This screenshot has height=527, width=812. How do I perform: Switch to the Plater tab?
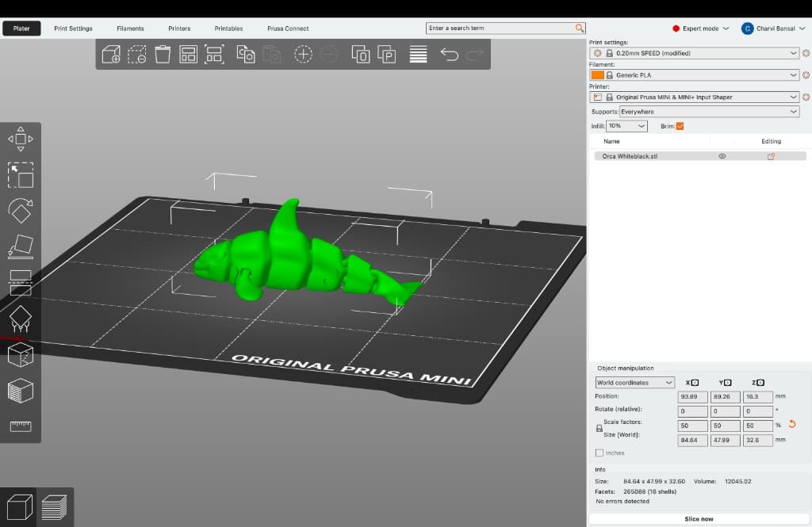(x=21, y=29)
